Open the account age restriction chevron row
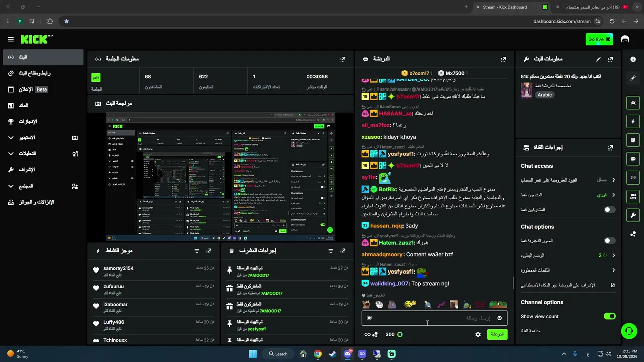The image size is (644, 362). point(568,180)
